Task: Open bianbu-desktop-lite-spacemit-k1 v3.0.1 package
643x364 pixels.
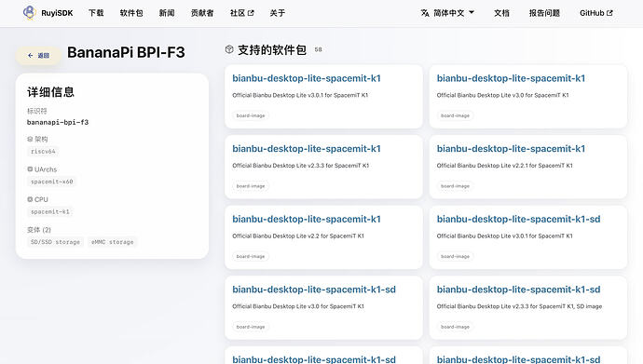Action: (x=307, y=78)
